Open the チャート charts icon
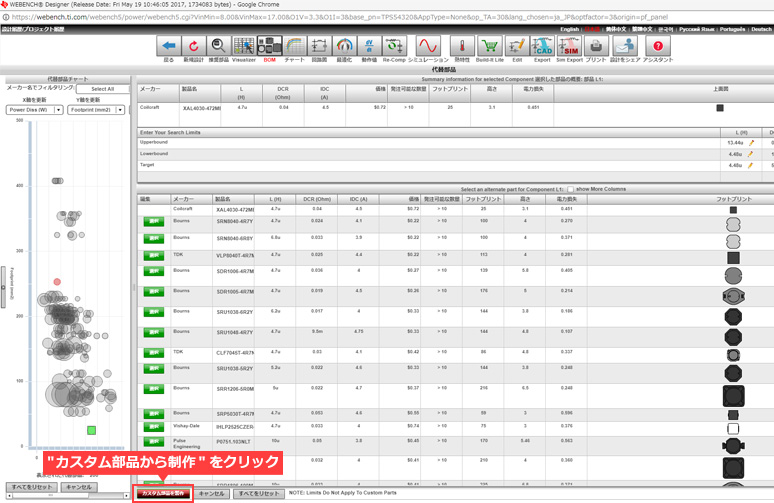 (295, 46)
